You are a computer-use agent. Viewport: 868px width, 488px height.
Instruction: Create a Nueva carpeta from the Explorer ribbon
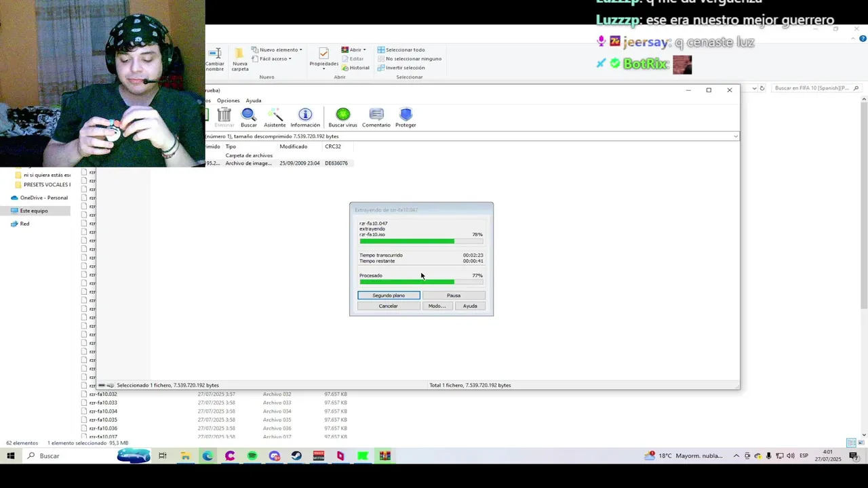[x=240, y=60]
